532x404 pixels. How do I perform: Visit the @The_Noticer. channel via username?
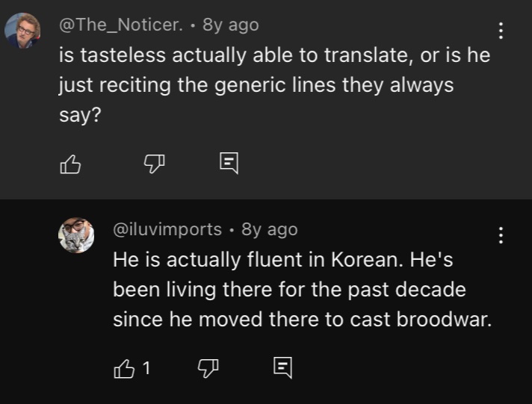pos(121,25)
